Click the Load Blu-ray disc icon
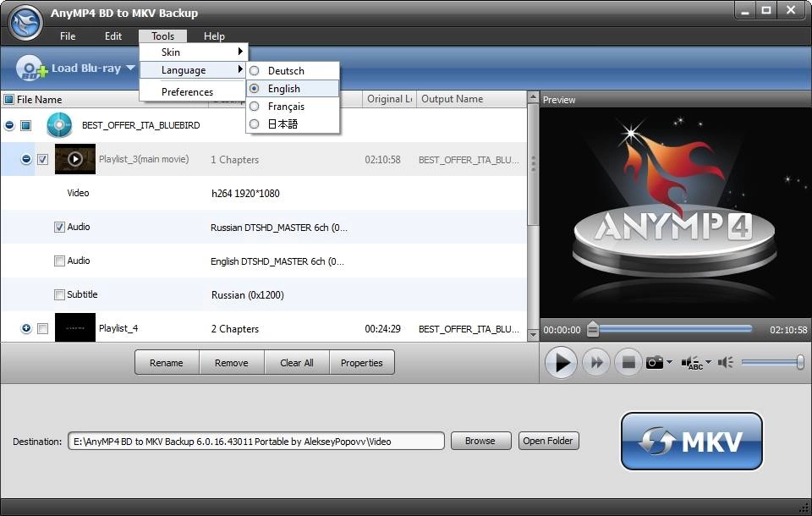This screenshot has height=516, width=812. 31,69
